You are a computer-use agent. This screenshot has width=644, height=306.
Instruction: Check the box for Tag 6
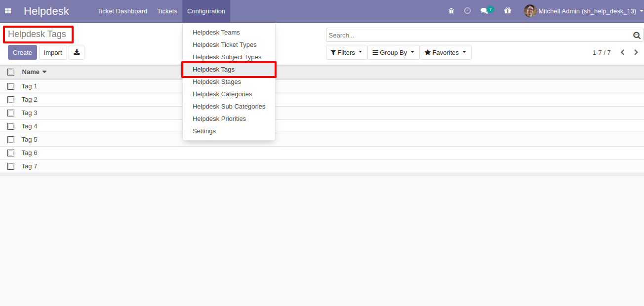[x=11, y=153]
